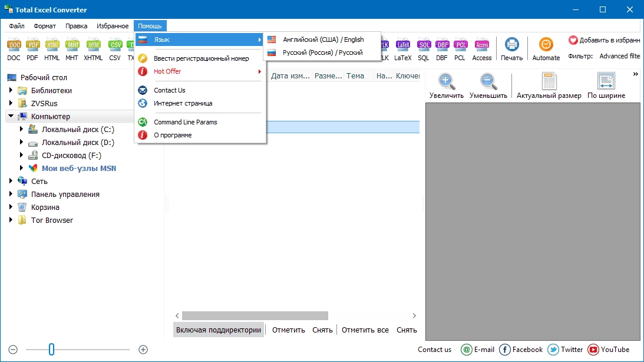Open the Избранное menu
Viewport: 644px width, 362px height.
click(x=113, y=26)
